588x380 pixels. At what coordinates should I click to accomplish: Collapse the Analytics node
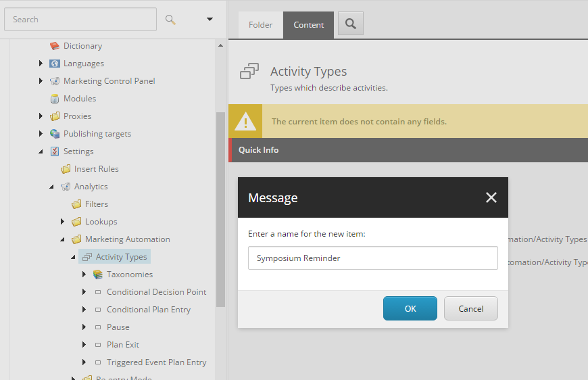point(51,187)
